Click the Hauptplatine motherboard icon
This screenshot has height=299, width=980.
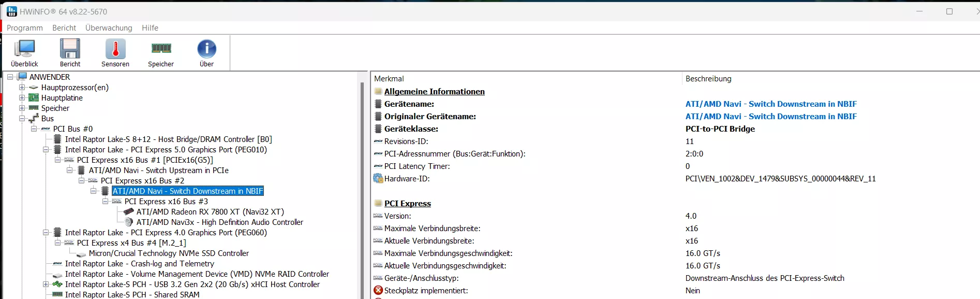pos(34,98)
